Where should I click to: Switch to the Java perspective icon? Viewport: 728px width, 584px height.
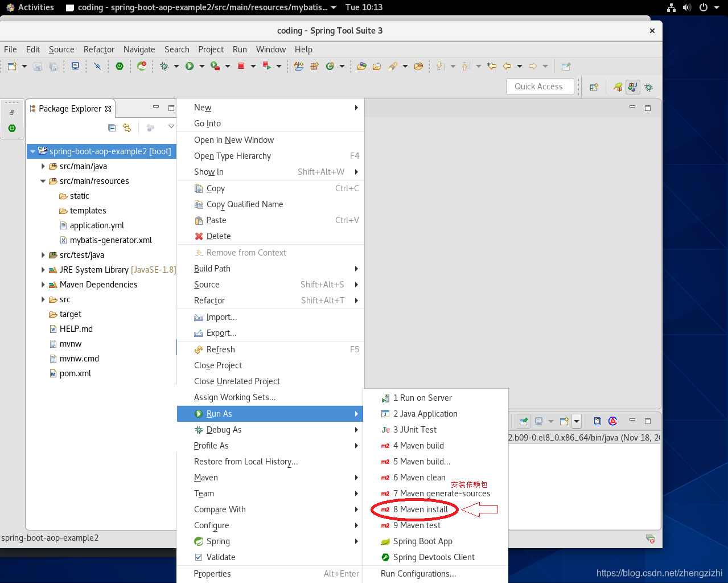coord(632,87)
